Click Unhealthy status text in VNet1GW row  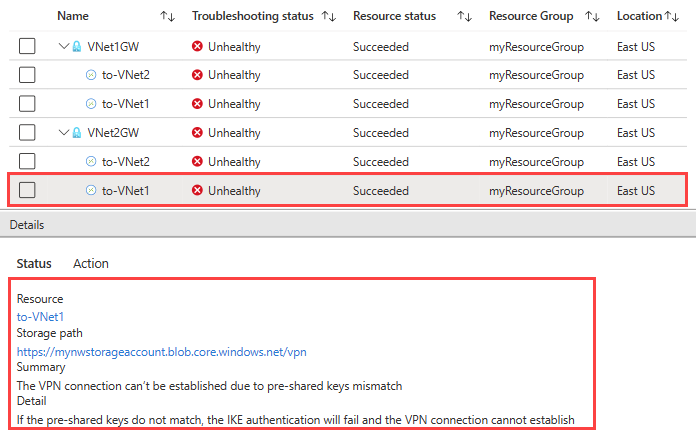coord(234,47)
